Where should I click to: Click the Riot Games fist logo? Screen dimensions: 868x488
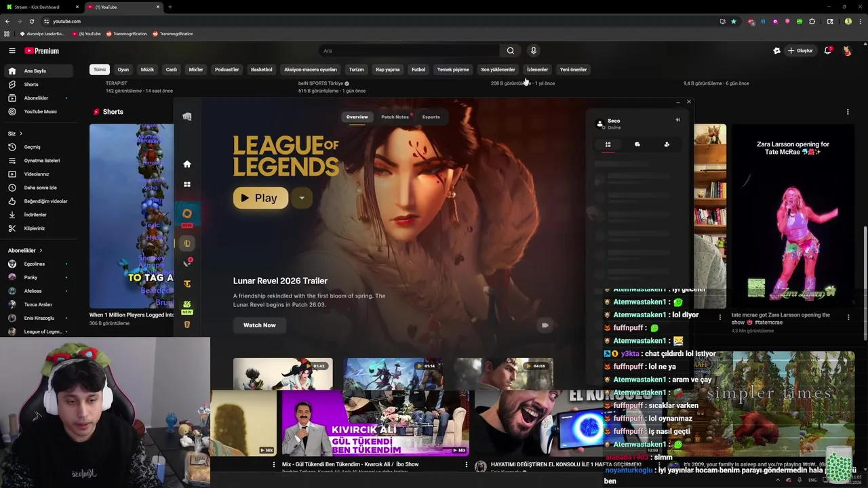(x=187, y=117)
